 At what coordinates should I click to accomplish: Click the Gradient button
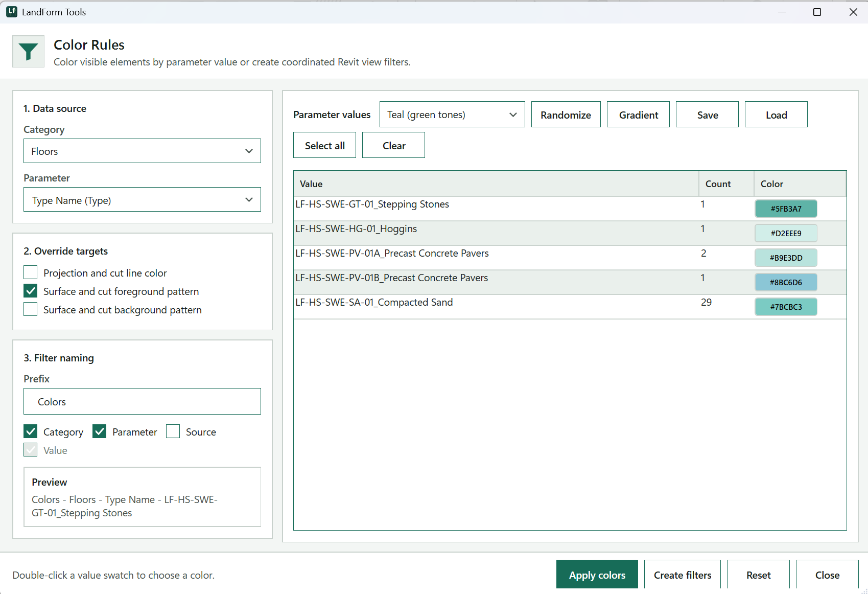pyautogui.click(x=638, y=115)
